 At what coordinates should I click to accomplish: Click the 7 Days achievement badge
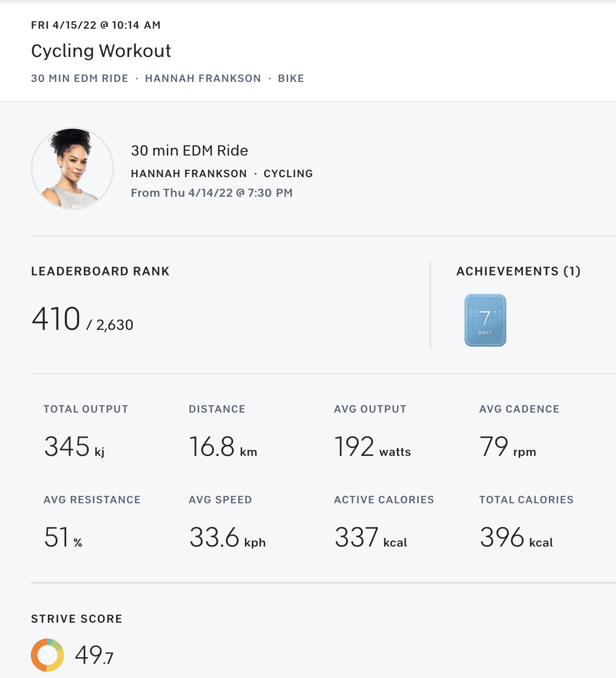485,320
